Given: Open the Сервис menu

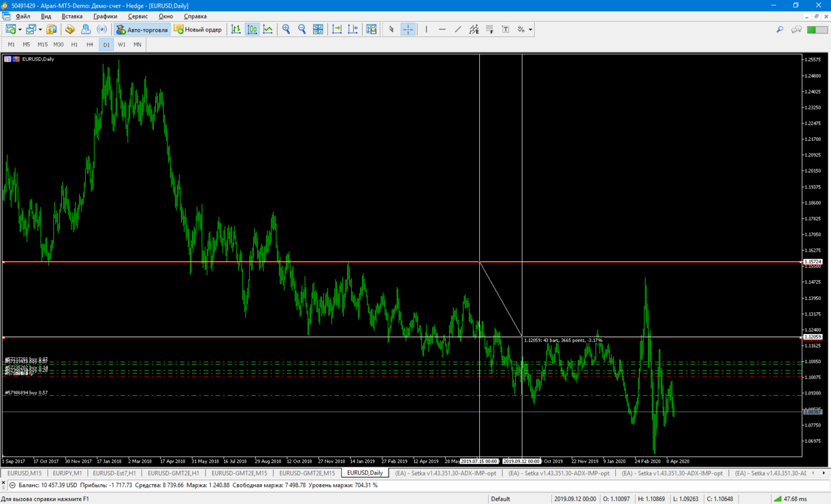Looking at the screenshot, I should tap(138, 16).
